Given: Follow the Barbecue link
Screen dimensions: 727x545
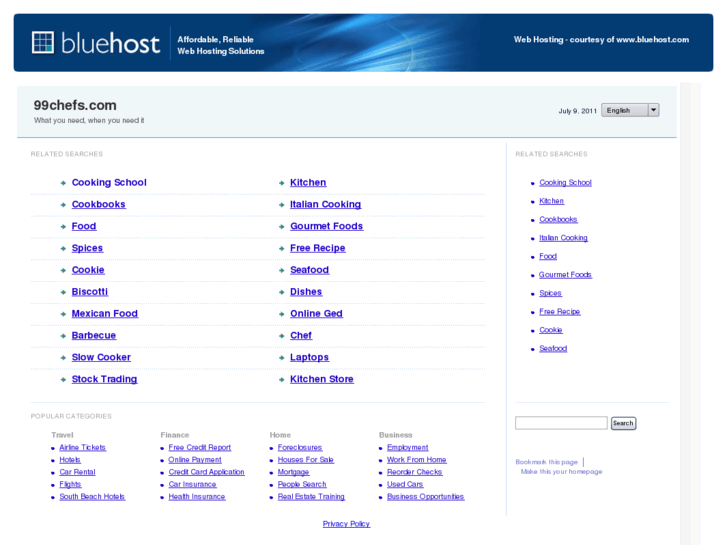Looking at the screenshot, I should pyautogui.click(x=94, y=335).
